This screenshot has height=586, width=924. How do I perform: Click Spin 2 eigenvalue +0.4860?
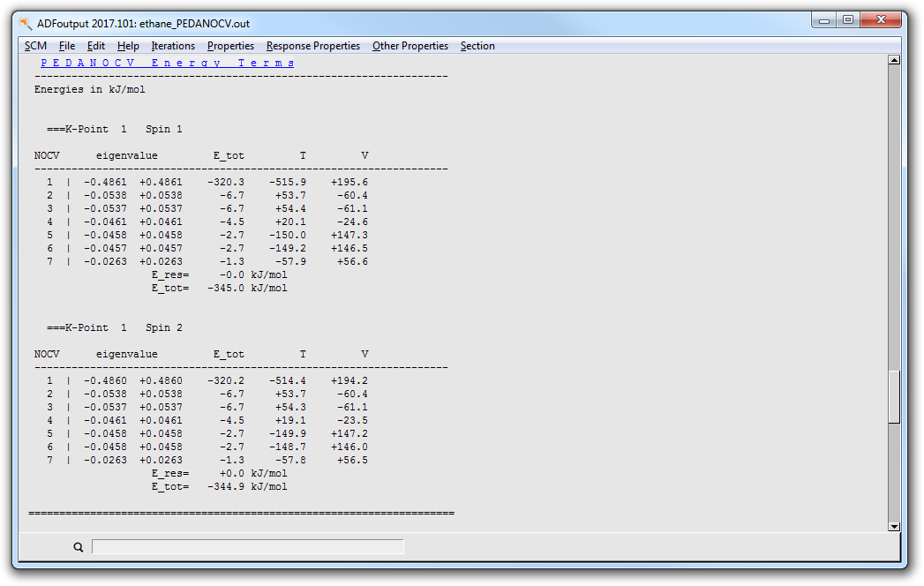(161, 381)
